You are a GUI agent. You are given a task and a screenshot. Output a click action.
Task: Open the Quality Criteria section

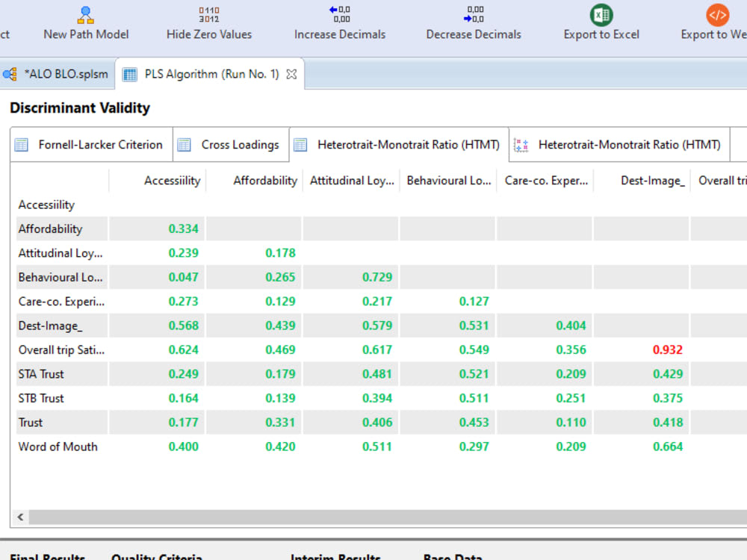(x=156, y=556)
